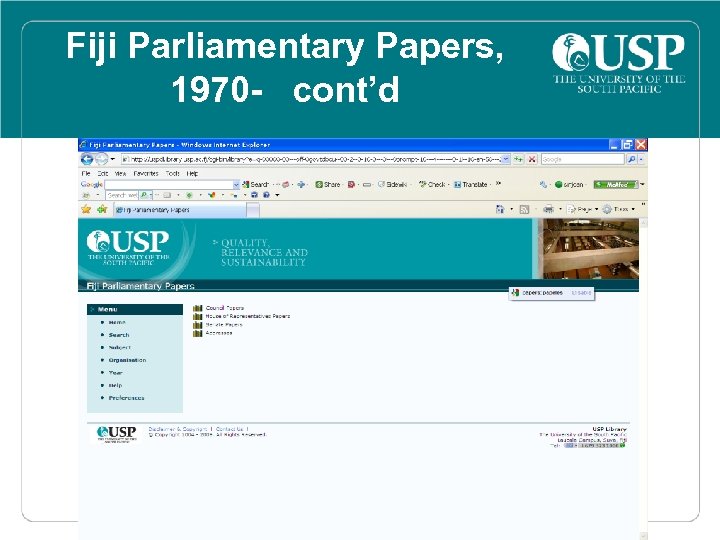
Task: Click the Google search box in IE
Action: 583,159
